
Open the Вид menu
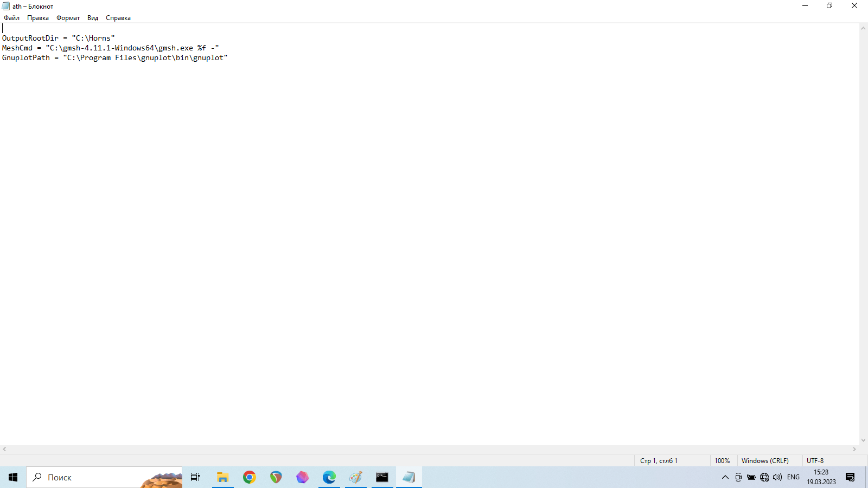[93, 18]
